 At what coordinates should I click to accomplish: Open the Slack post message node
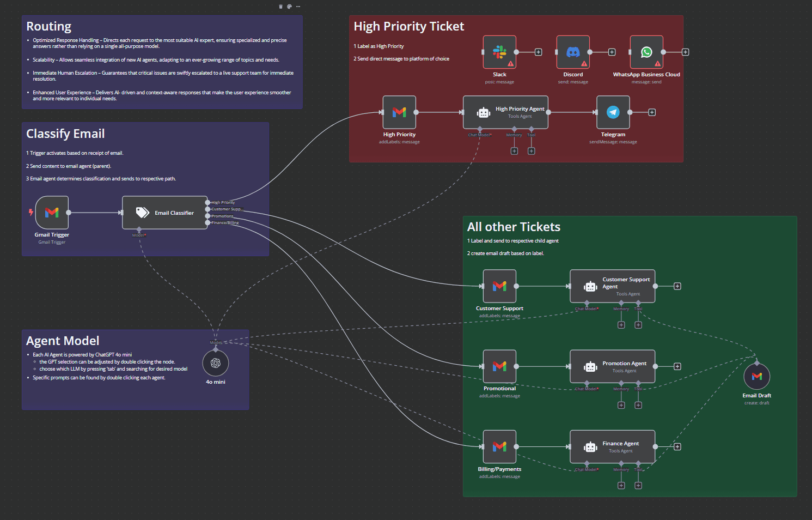499,52
